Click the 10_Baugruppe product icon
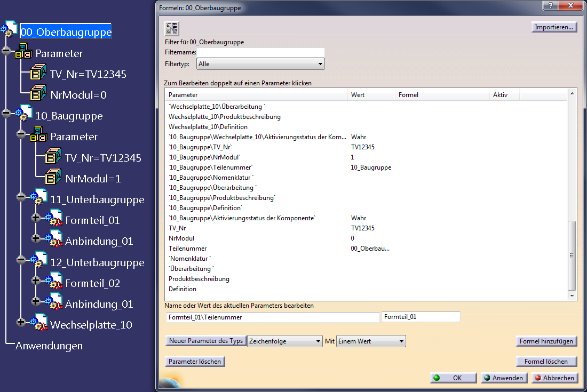This screenshot has height=392, width=587. (25, 114)
